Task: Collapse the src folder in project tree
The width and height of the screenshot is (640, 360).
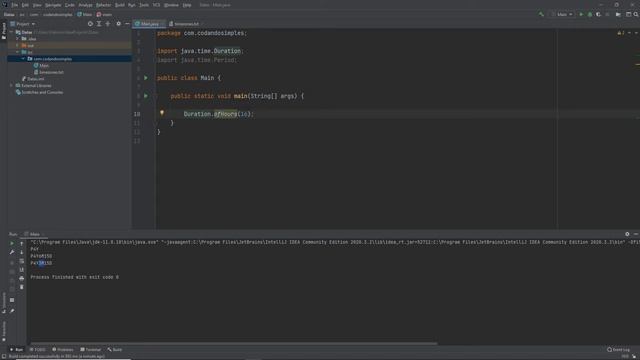Action: point(18,52)
